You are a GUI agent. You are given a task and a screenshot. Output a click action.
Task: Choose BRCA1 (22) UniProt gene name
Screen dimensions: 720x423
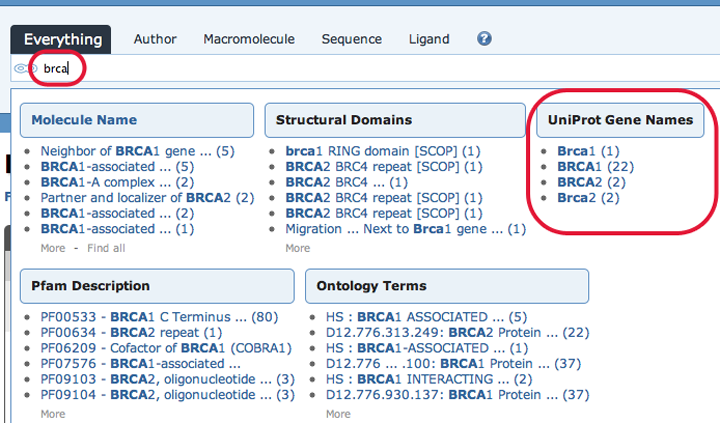(x=596, y=167)
